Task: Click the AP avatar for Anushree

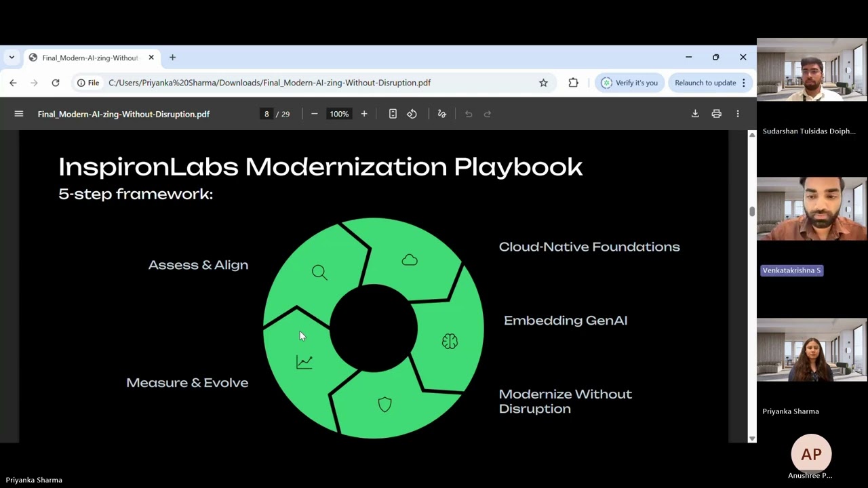Action: 811,454
